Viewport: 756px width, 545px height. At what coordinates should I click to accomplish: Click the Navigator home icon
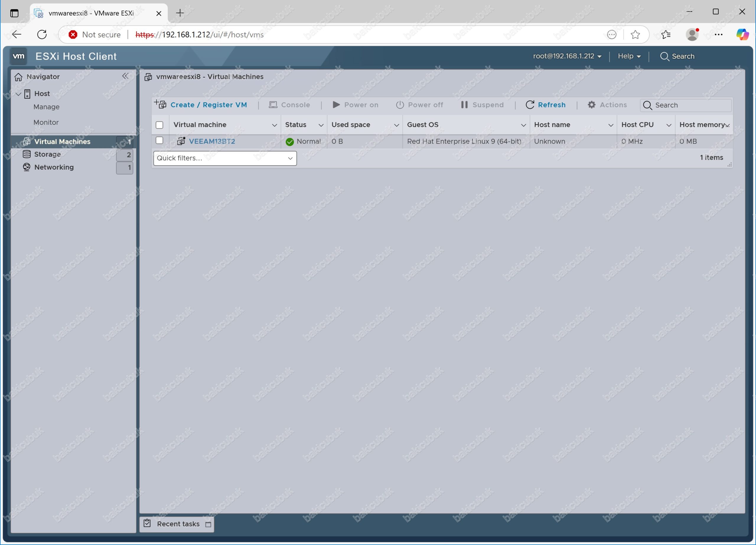[x=18, y=77]
